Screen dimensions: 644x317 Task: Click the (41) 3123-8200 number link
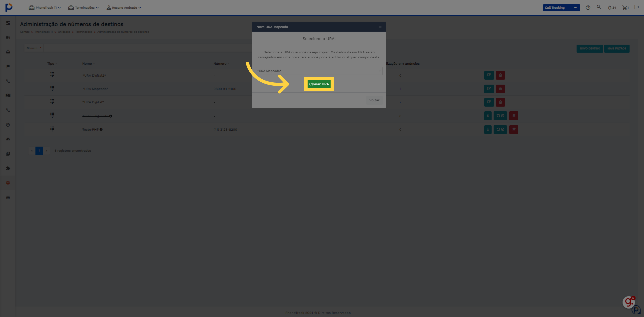pos(225,130)
